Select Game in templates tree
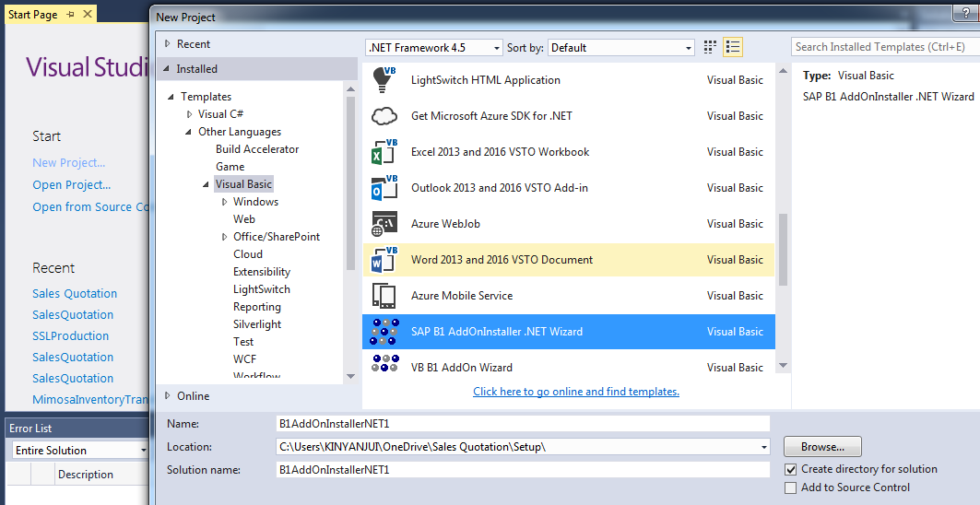The height and width of the screenshot is (505, 980). [x=230, y=167]
